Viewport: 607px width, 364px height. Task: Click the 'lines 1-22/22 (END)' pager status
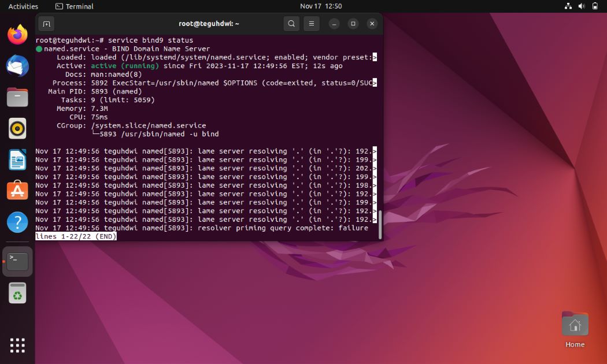click(76, 236)
